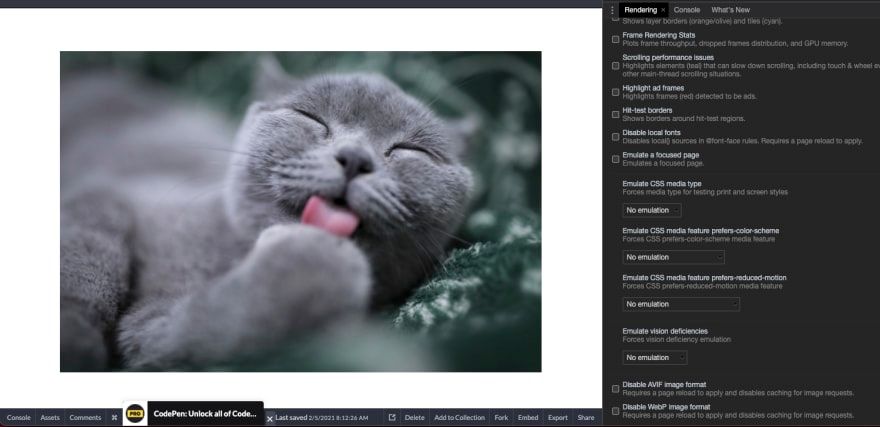Image resolution: width=880 pixels, height=427 pixels.
Task: Open the DevTools drawer three-dot menu
Action: [x=611, y=10]
